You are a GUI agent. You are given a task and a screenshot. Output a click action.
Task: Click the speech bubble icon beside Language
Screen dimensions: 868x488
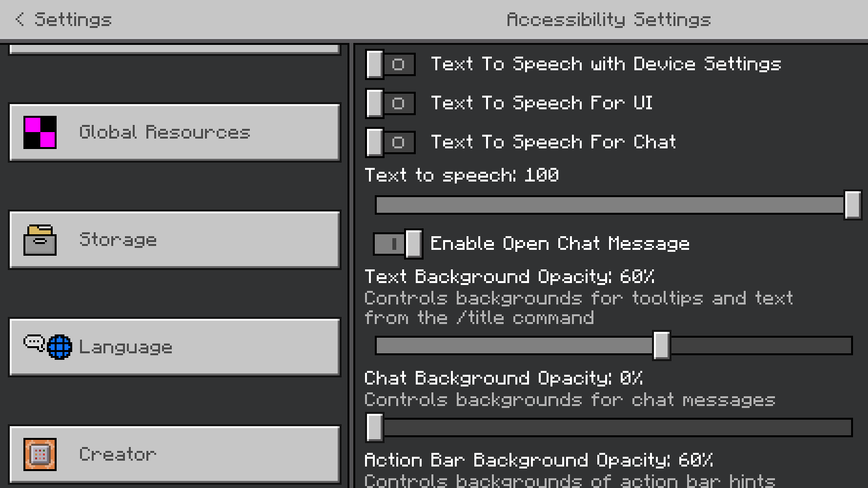click(x=34, y=343)
